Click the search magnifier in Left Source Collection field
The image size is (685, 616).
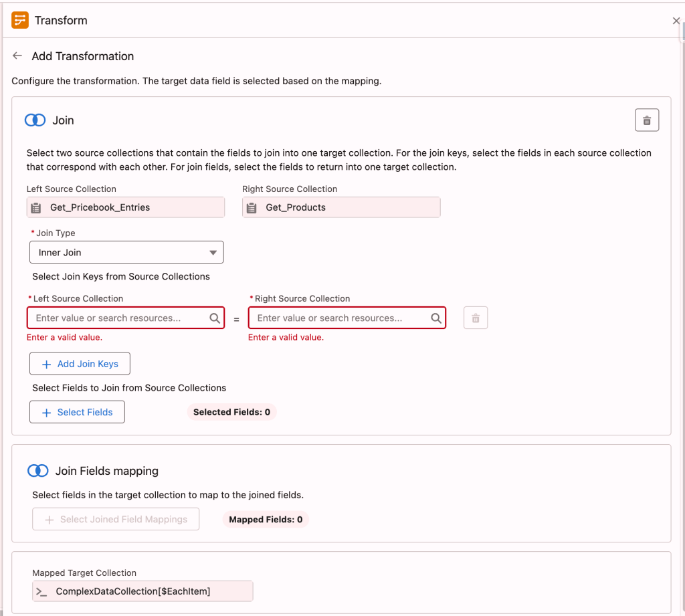[x=214, y=317]
